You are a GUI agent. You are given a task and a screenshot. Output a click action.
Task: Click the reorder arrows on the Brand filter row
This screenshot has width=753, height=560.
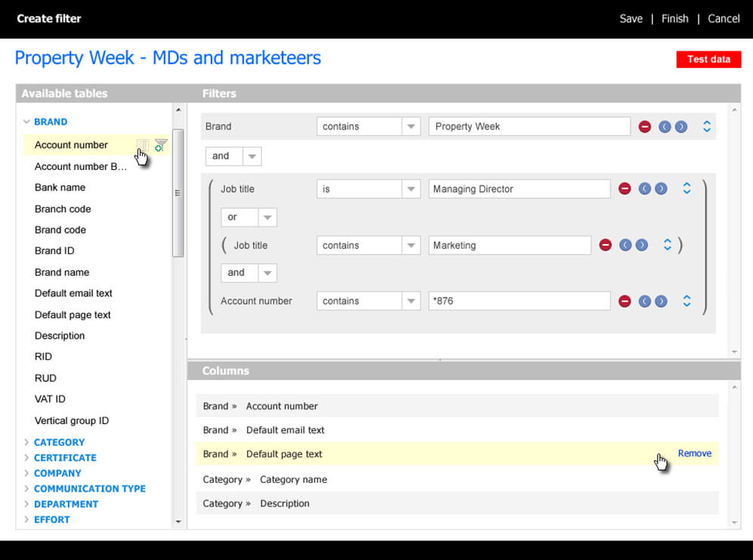tap(707, 127)
